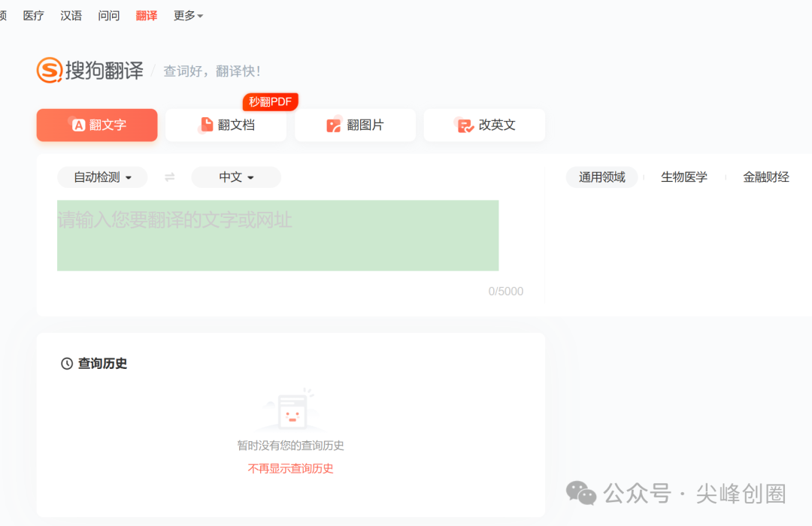
Task: Click the empty history illustration
Action: [x=290, y=410]
